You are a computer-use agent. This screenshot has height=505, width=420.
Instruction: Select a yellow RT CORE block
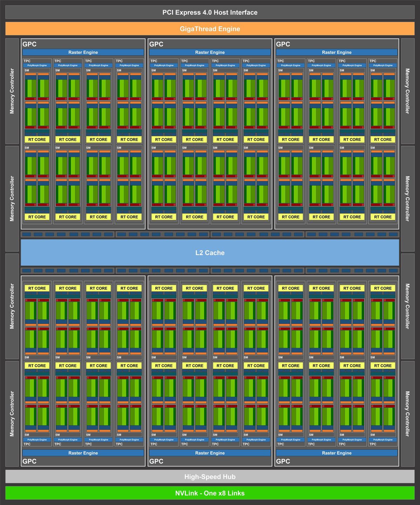point(36,139)
